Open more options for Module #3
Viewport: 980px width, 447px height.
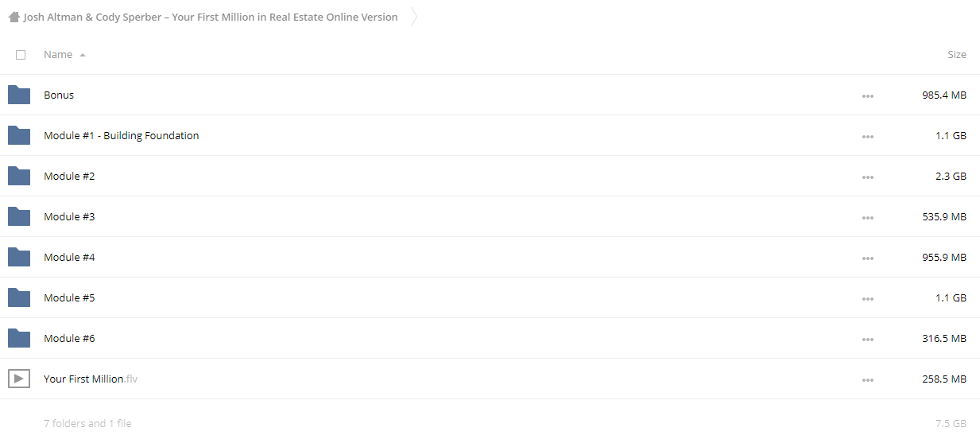click(x=867, y=218)
